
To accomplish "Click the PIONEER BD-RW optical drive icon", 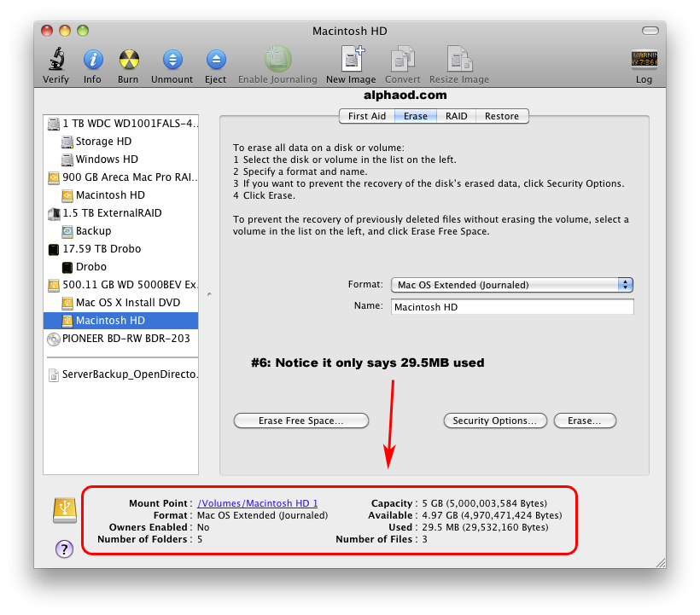I will point(54,339).
